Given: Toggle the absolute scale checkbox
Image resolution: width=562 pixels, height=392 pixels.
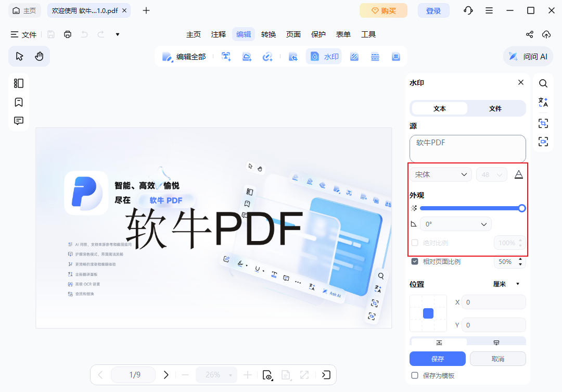Looking at the screenshot, I should (x=415, y=243).
